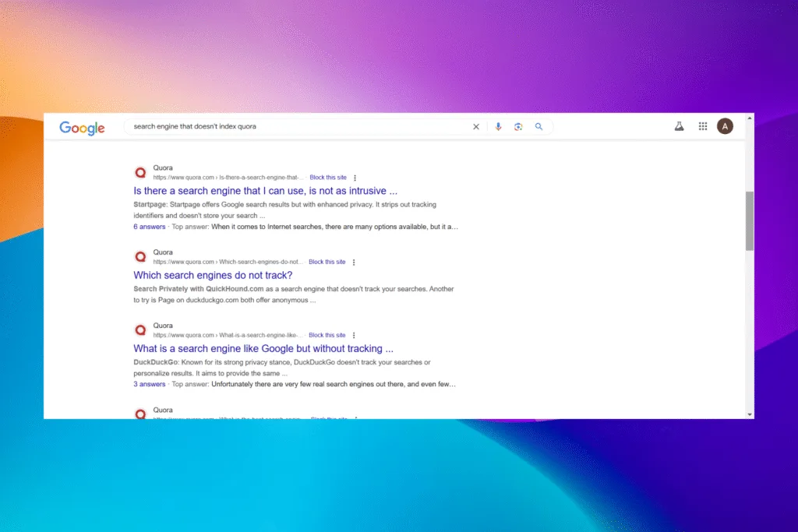The width and height of the screenshot is (798, 532).
Task: Click 'Quora' site name above 'Which search engines' result
Action: click(163, 252)
